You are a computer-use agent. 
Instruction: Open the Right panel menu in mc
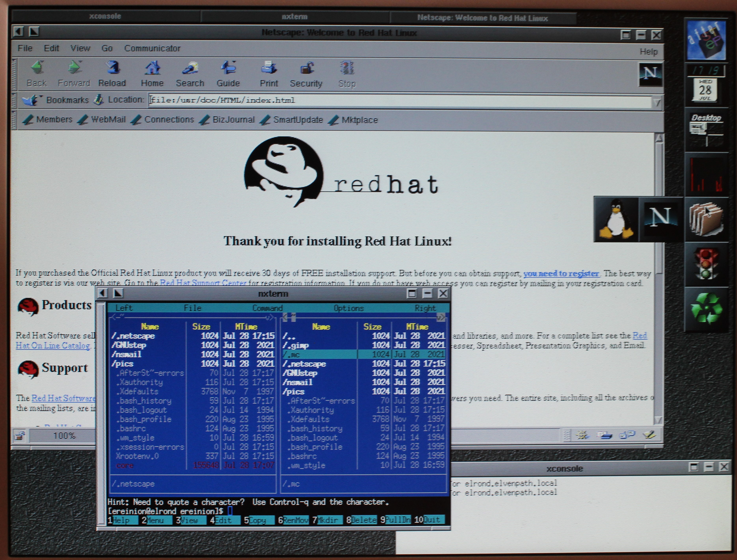425,308
